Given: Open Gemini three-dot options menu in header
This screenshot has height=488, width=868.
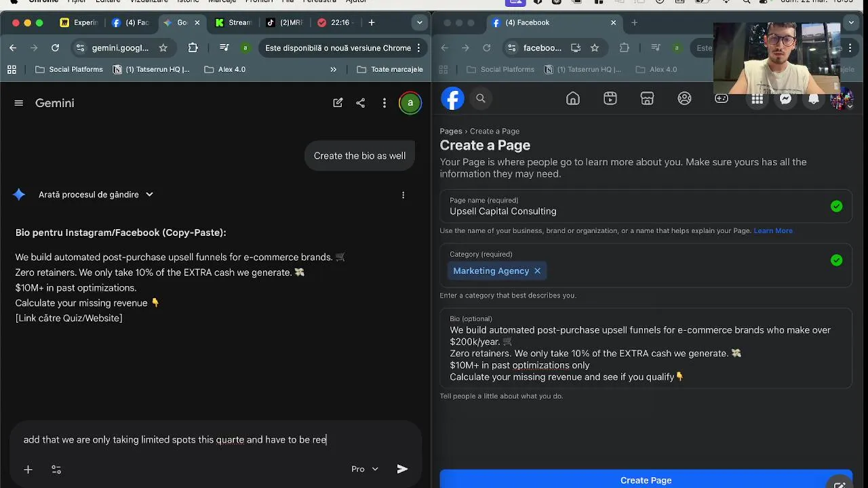Looking at the screenshot, I should click(x=384, y=103).
